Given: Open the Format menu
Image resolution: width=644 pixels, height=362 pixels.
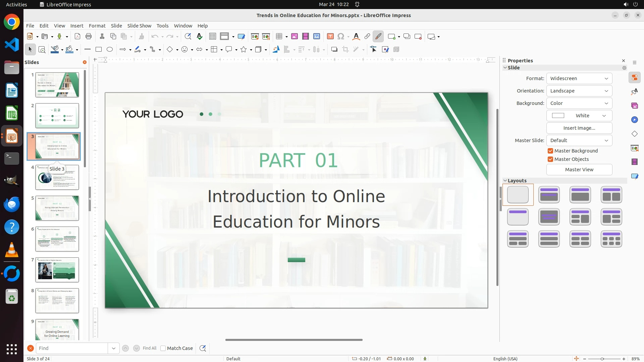Looking at the screenshot, I should point(97,26).
